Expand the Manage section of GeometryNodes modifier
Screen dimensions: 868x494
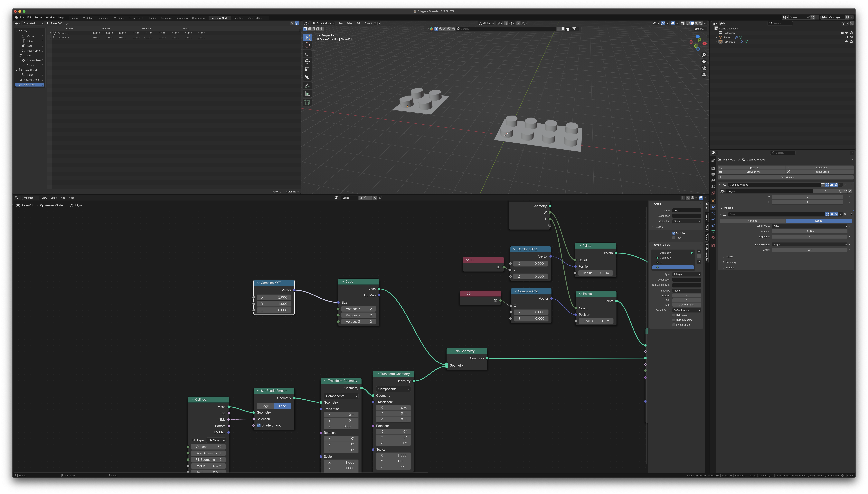(727, 208)
